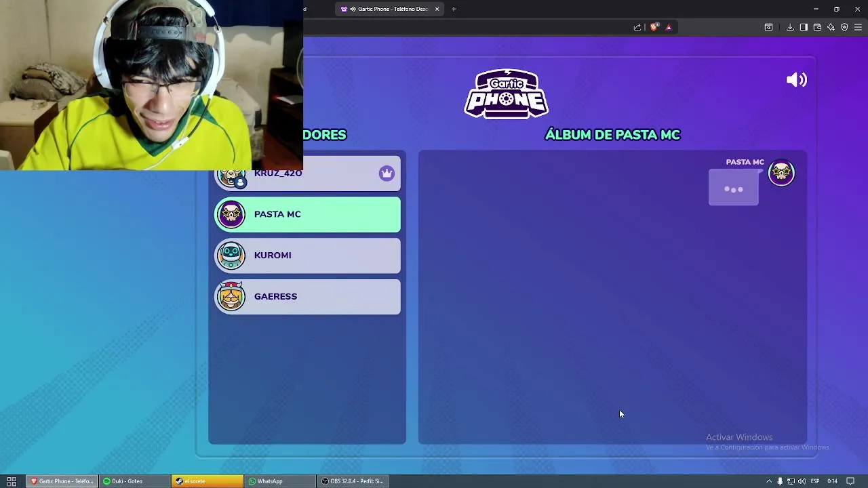Open browser hamburger main menu

point(858,27)
